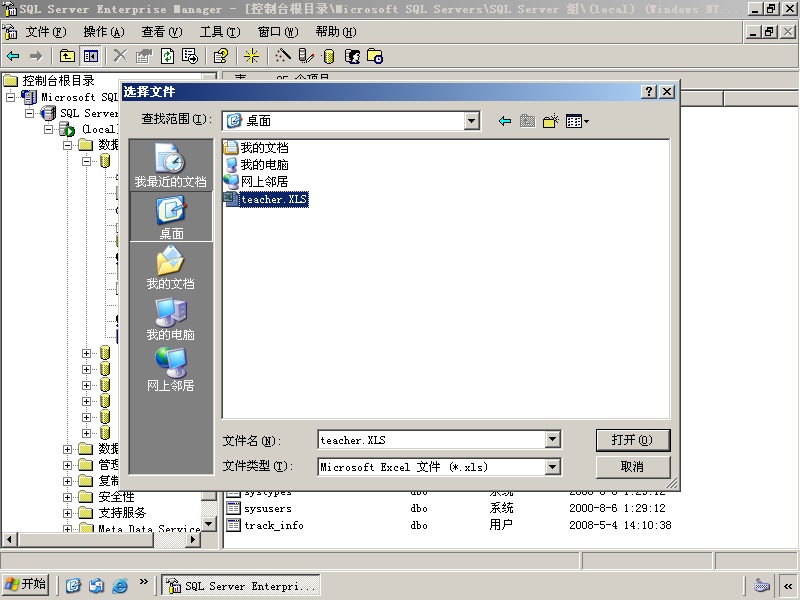Click the 文件名 text input field
Viewport: 800px width, 600px height.
(431, 440)
